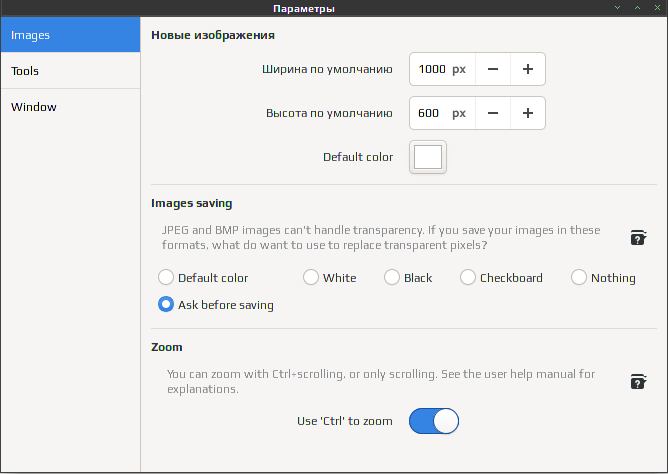Viewport: 668px width, 474px height.
Task: Click the 'Новые изображения' heading
Action: pyautogui.click(x=213, y=35)
